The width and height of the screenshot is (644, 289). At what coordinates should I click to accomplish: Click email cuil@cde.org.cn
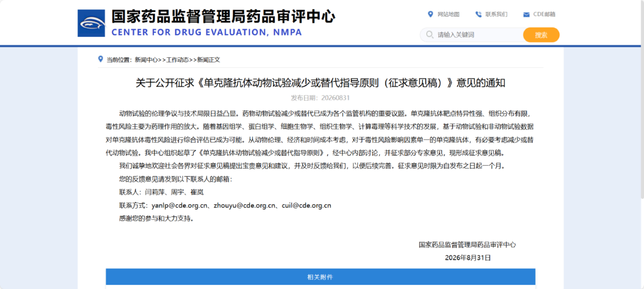(306, 205)
